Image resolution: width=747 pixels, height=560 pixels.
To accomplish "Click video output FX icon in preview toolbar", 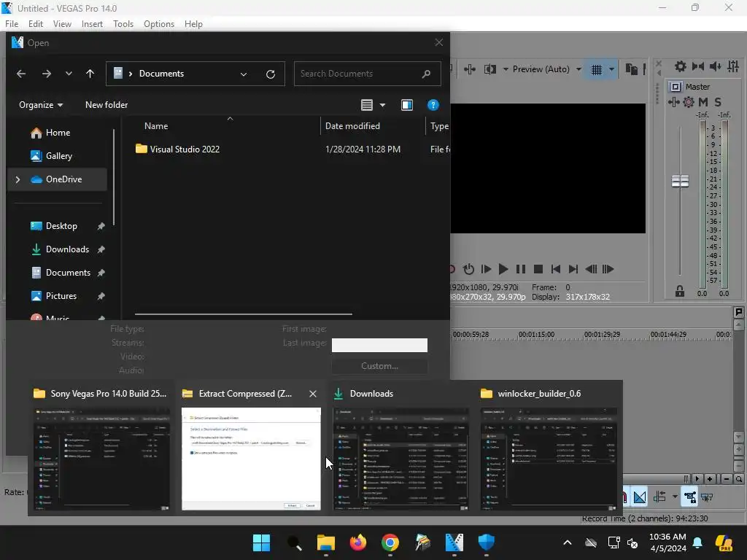I will pos(470,69).
